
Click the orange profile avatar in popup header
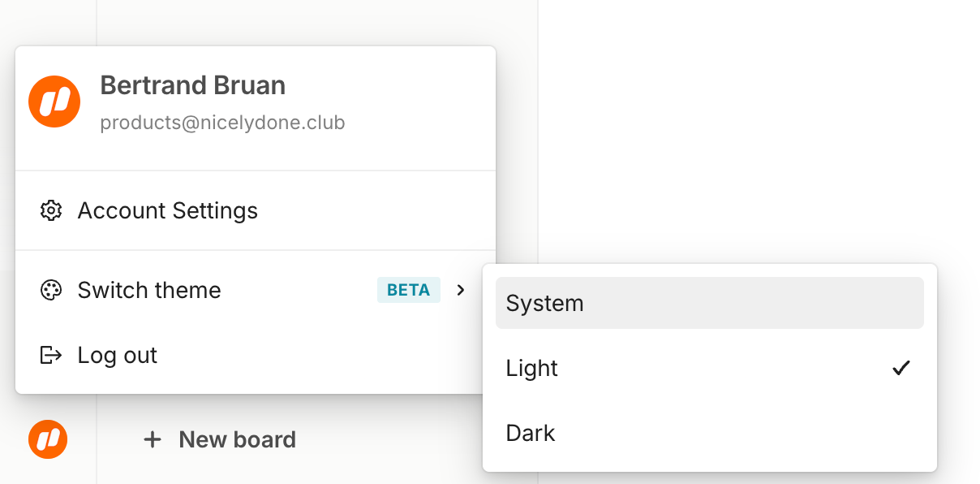pyautogui.click(x=54, y=102)
